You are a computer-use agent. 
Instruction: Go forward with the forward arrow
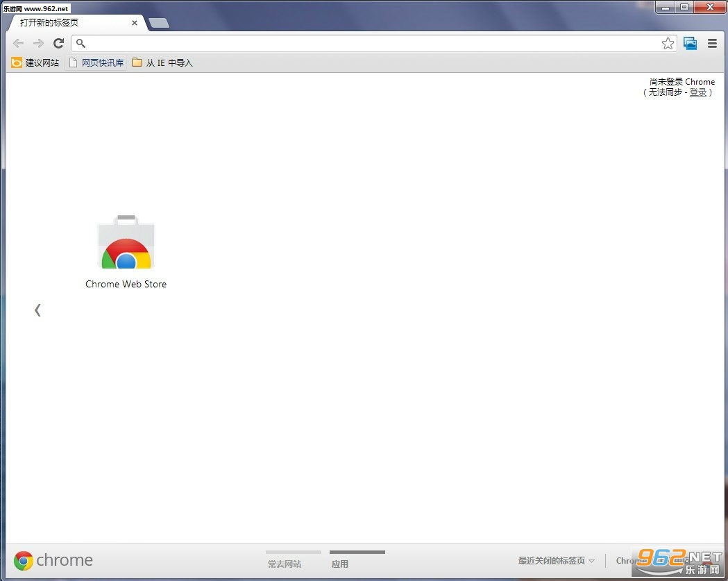(39, 43)
